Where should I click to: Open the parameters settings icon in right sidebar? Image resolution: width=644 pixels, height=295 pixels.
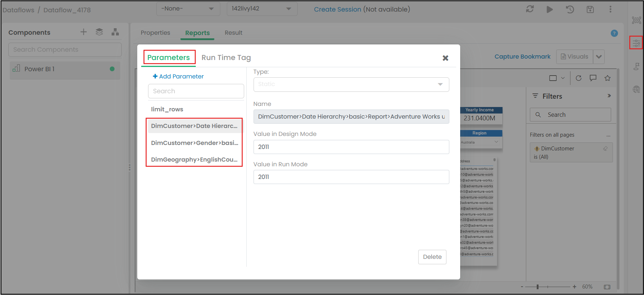pos(636,43)
